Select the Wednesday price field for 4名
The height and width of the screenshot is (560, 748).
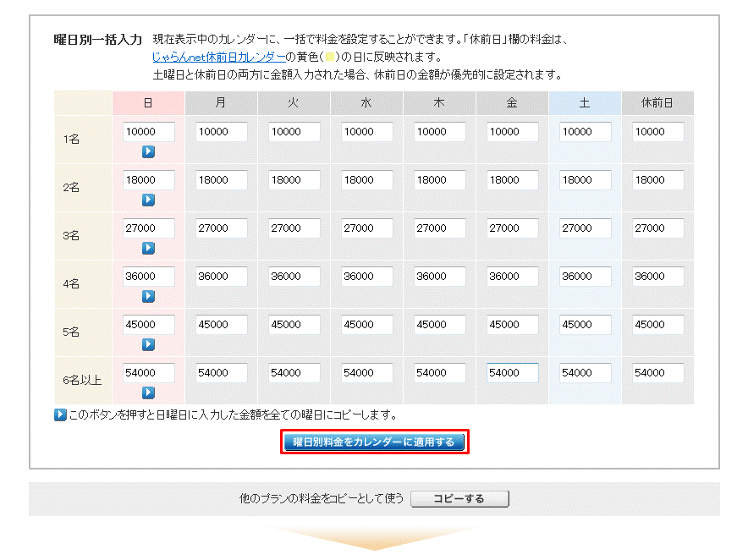tap(366, 276)
